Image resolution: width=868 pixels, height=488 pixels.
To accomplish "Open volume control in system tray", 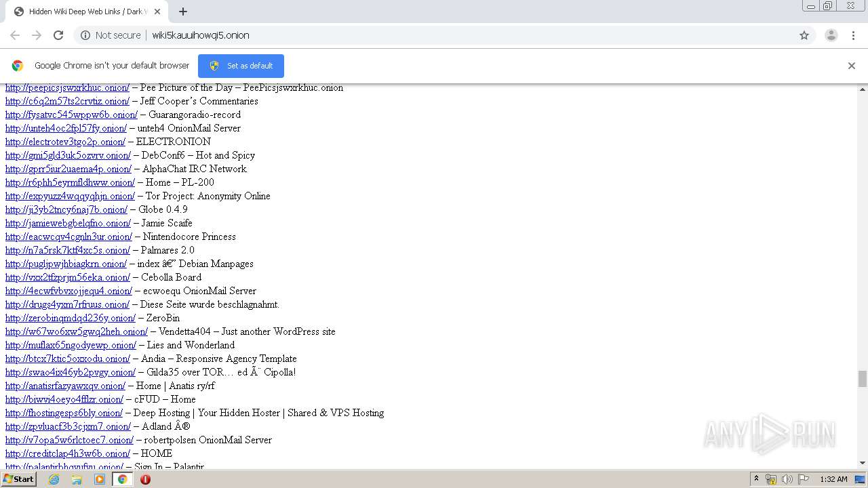I will pos(787,479).
